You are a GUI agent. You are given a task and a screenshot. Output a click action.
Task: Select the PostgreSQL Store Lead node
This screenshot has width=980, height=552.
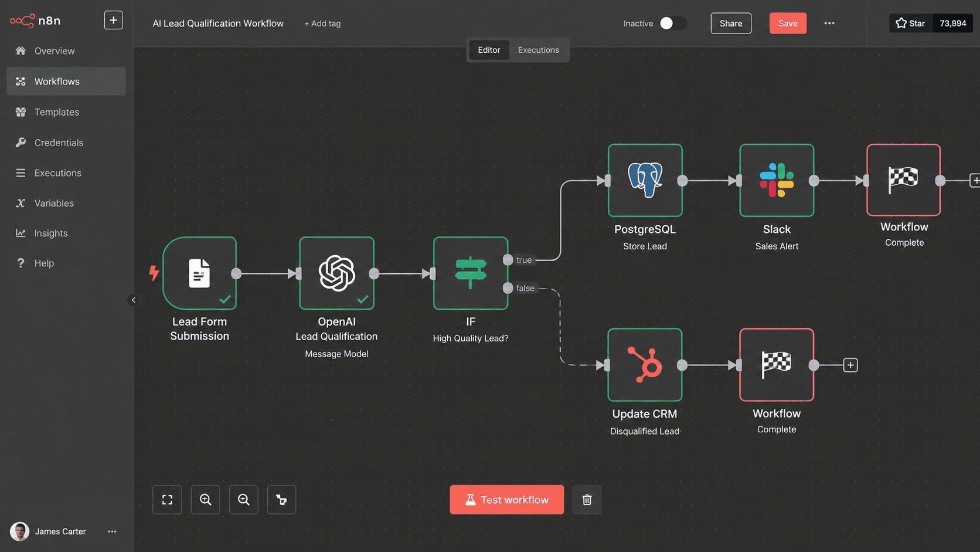[645, 180]
